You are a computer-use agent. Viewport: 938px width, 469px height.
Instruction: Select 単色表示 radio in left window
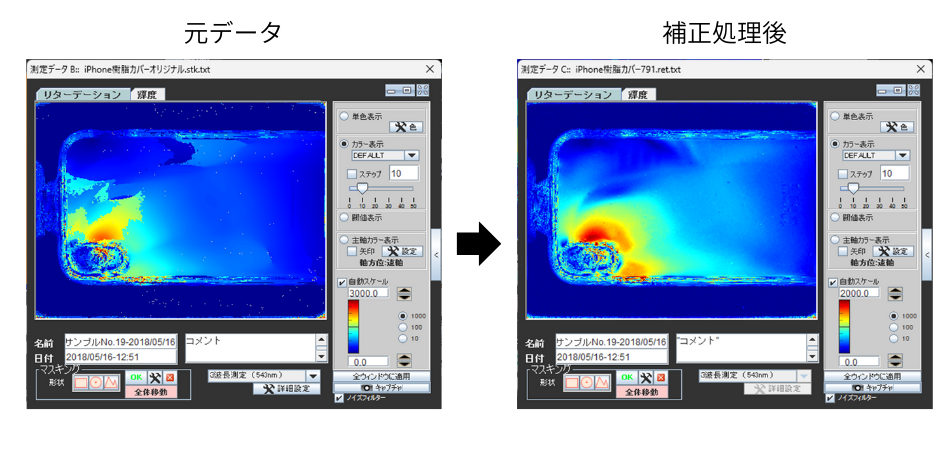click(x=345, y=117)
